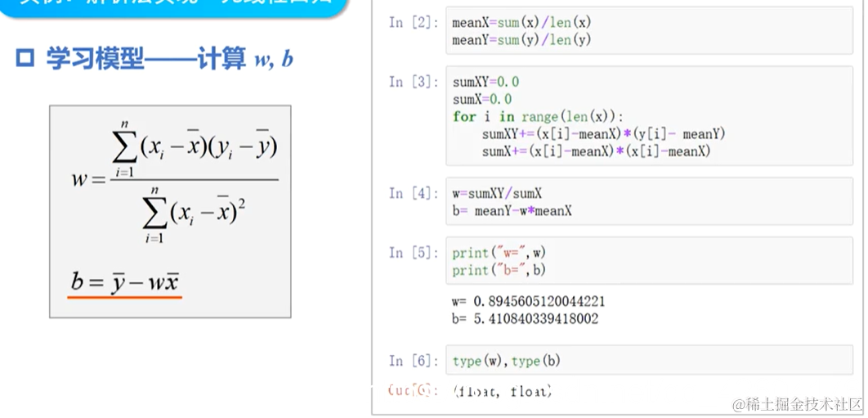The width and height of the screenshot is (868, 418).
Task: Click code cell In [3] with for loop
Action: tap(649, 116)
